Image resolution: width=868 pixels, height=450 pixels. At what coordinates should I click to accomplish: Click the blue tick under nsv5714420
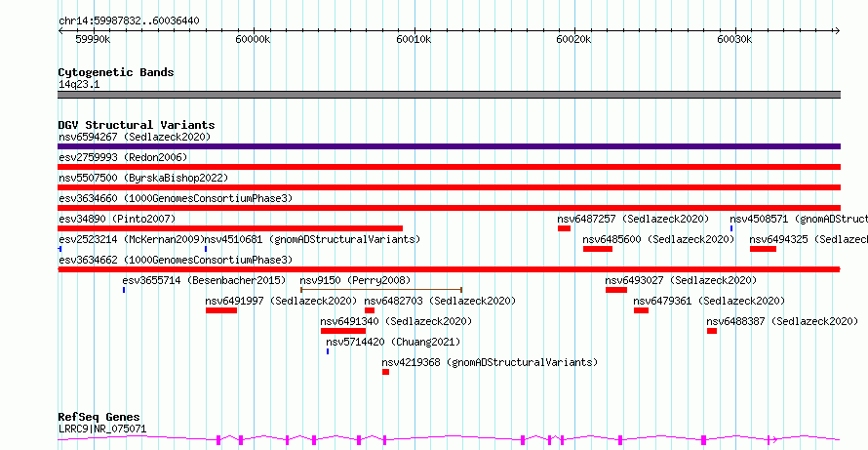point(328,351)
